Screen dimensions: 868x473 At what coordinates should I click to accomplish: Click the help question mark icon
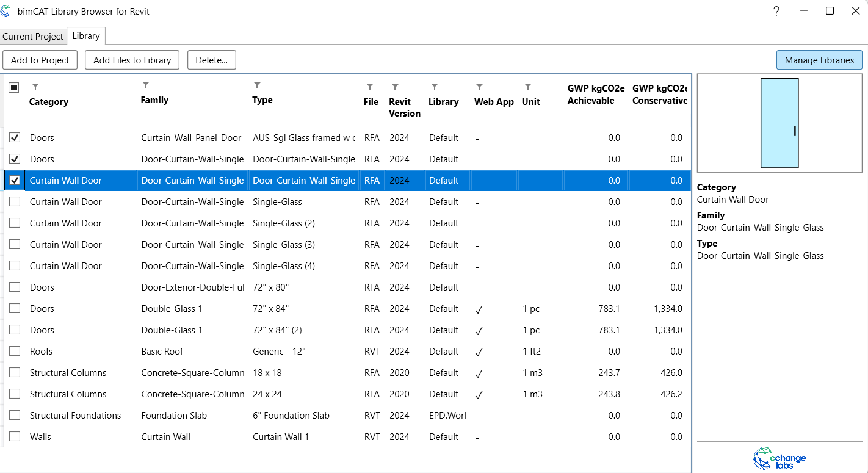pyautogui.click(x=776, y=11)
